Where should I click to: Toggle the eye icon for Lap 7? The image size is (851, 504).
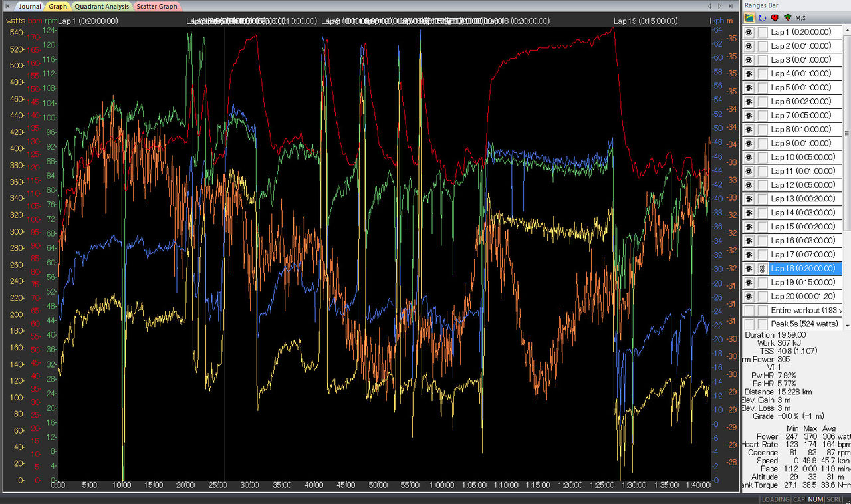coord(749,116)
